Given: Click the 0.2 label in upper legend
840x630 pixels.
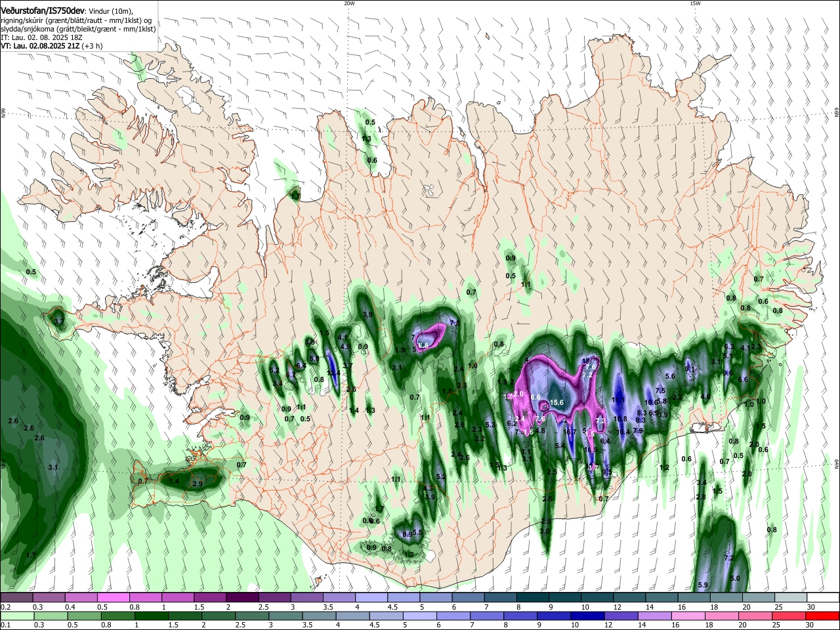Looking at the screenshot, I should point(5,607).
